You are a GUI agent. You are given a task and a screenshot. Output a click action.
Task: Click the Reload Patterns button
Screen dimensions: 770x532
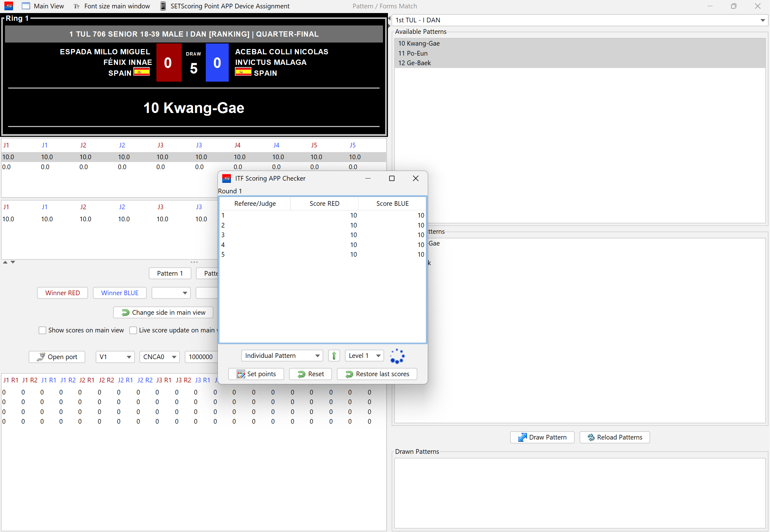tap(614, 437)
